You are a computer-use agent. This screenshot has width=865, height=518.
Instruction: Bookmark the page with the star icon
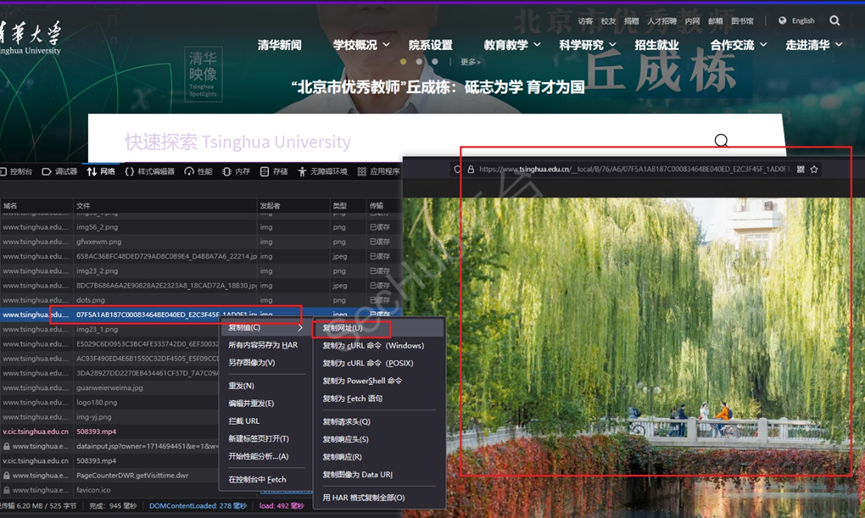(815, 170)
